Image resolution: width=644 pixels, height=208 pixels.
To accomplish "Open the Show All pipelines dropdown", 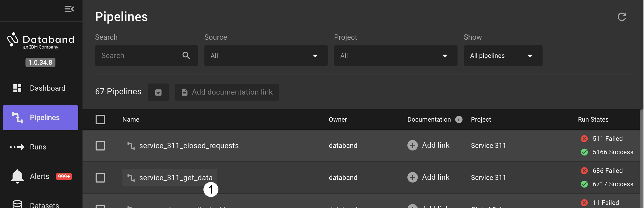I will (x=503, y=56).
